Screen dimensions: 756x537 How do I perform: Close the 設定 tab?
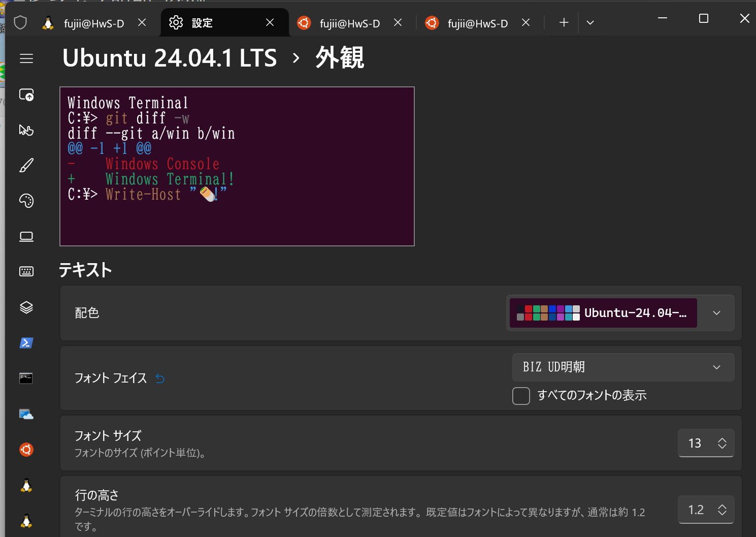[270, 22]
